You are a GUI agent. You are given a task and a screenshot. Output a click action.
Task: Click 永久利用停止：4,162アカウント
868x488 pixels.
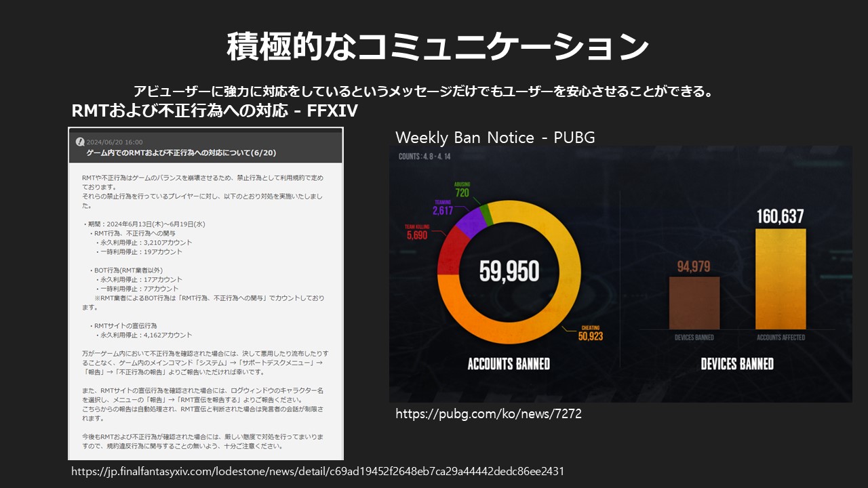click(x=144, y=335)
